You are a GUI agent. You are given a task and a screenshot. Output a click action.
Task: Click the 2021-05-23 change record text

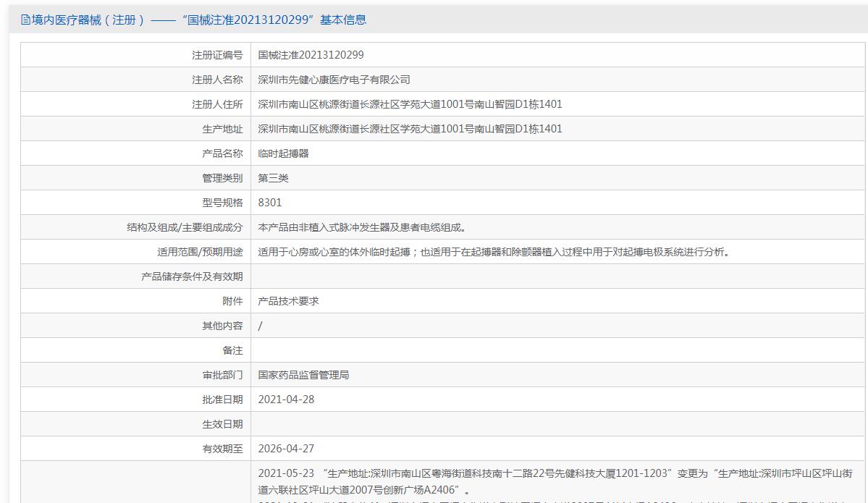pos(555,481)
